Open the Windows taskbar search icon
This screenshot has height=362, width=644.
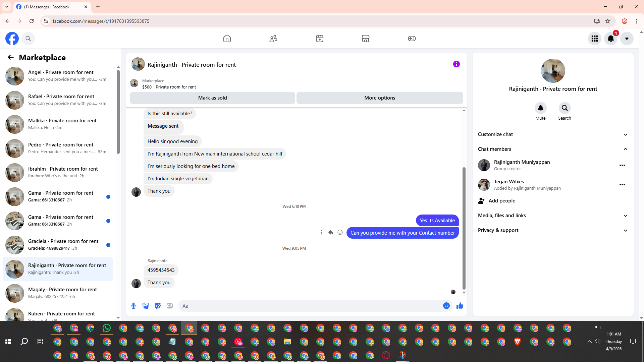(x=24, y=342)
